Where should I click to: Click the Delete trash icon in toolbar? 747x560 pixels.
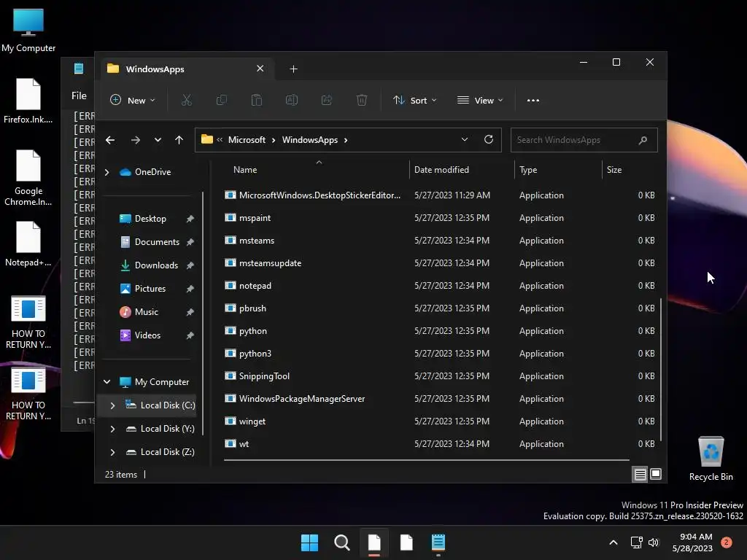point(362,100)
